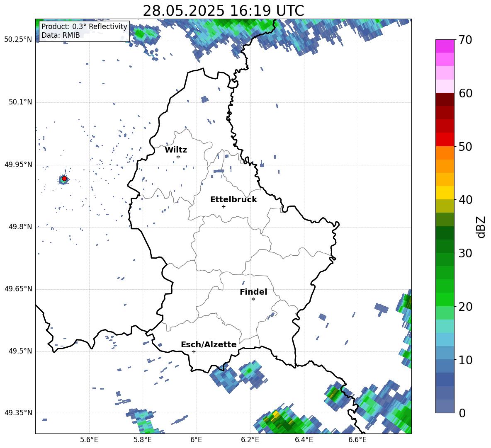This screenshot has height=448, width=491.
Task: Click the latitude label 50.1°N
Action: click(20, 102)
